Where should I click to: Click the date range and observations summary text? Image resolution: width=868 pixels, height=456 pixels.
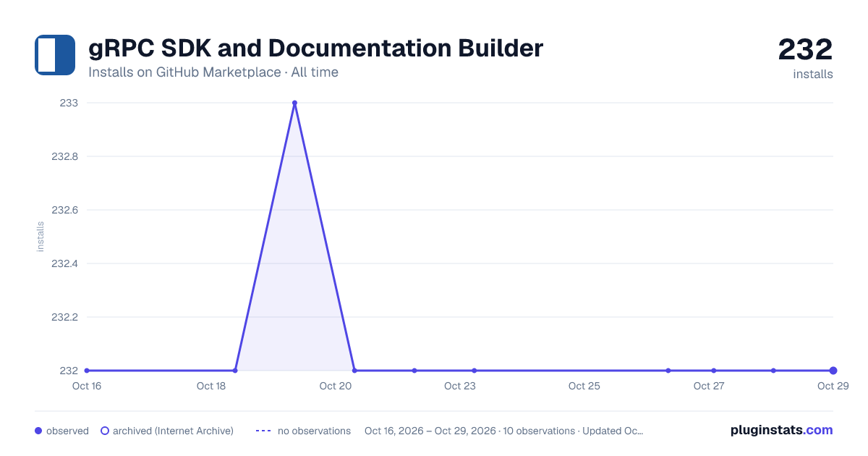(x=503, y=431)
